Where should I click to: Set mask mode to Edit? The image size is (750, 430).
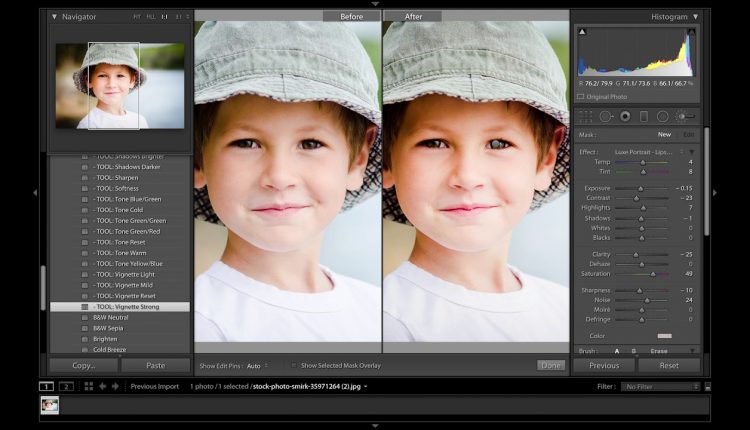(x=688, y=134)
